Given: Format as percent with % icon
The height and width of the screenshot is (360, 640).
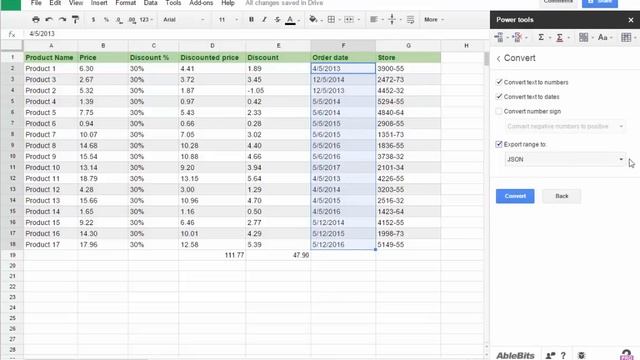Looking at the screenshot, I should pos(106,20).
